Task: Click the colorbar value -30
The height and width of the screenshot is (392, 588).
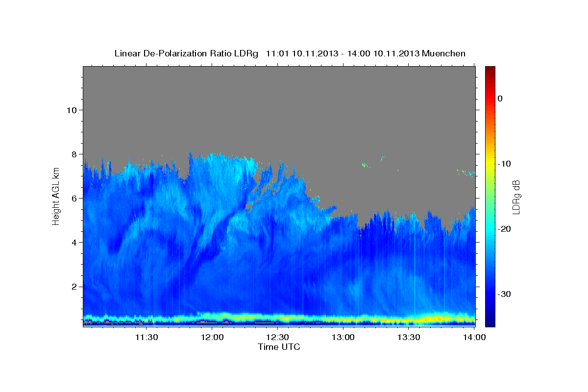Action: [x=505, y=294]
